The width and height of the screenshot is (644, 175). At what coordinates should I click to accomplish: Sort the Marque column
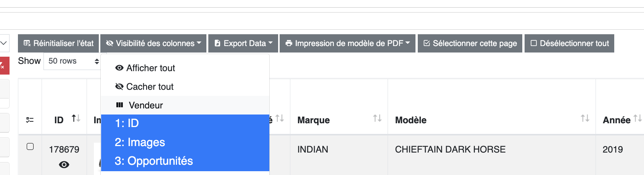(377, 118)
